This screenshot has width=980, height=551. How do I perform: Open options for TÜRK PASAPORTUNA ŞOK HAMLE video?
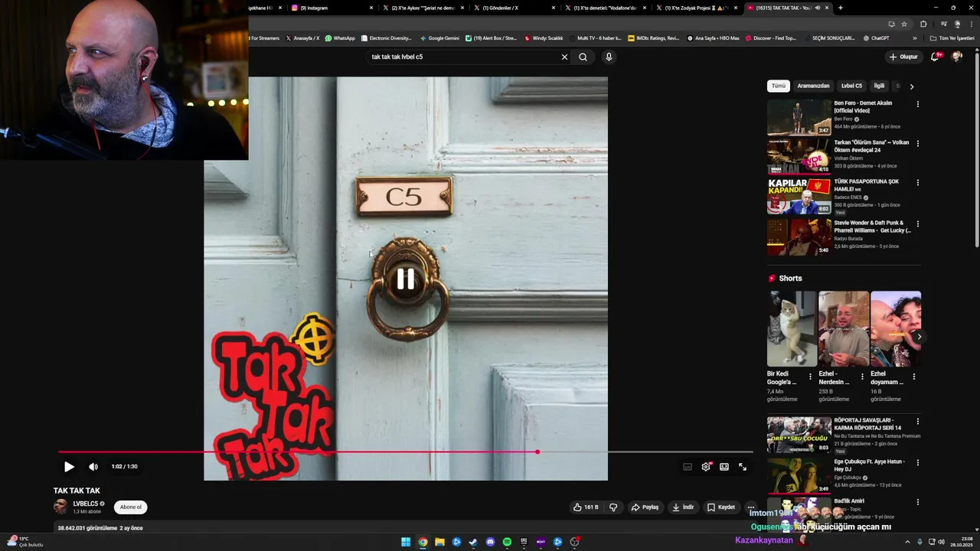pos(918,183)
